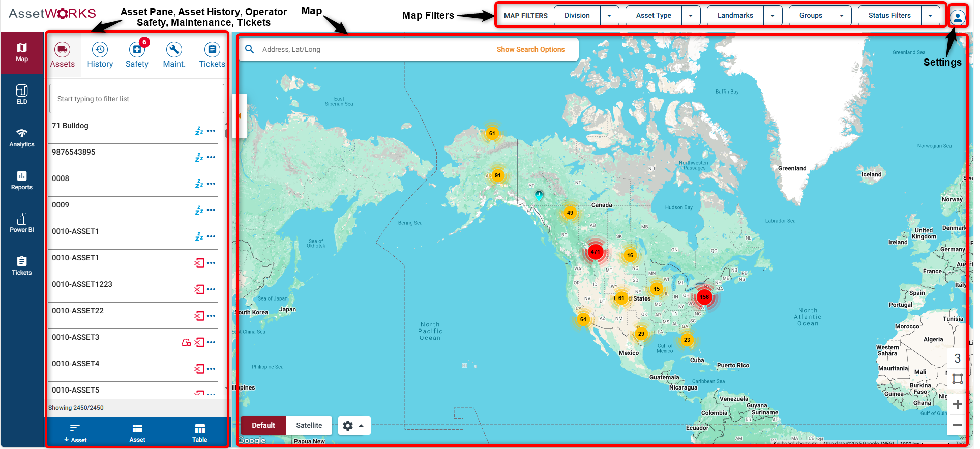
Task: Click Show Search Options link
Action: [x=530, y=49]
